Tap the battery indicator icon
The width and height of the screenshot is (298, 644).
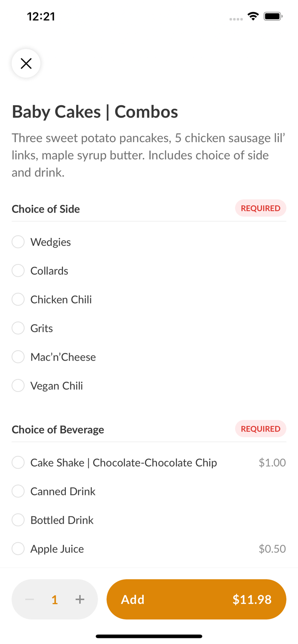pyautogui.click(x=273, y=16)
